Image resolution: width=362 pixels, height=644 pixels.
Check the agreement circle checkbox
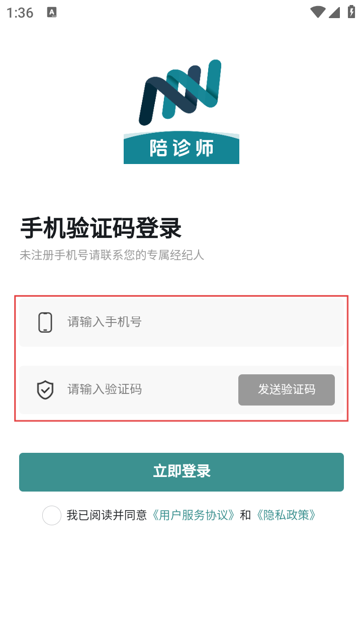[x=52, y=516]
